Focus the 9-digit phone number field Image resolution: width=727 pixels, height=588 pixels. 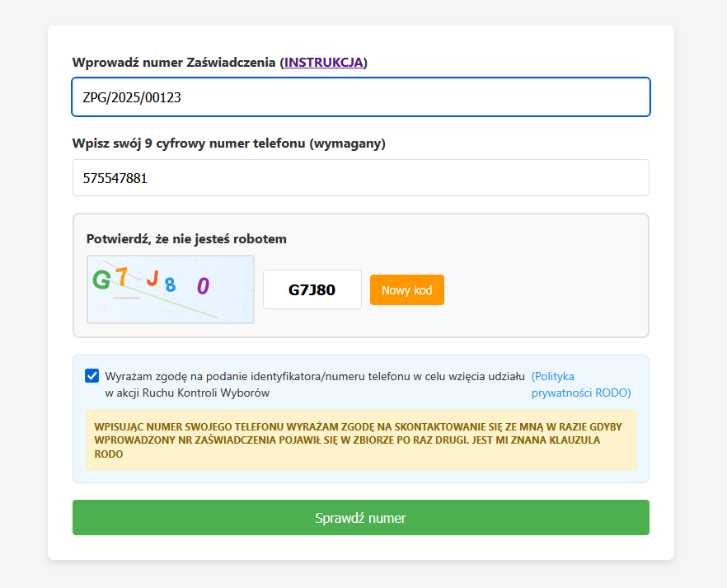[x=361, y=177]
